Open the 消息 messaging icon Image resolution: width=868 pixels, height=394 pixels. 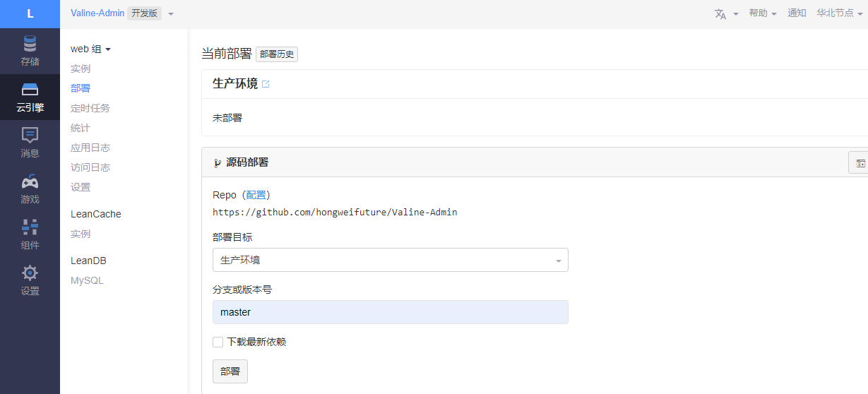coord(30,136)
